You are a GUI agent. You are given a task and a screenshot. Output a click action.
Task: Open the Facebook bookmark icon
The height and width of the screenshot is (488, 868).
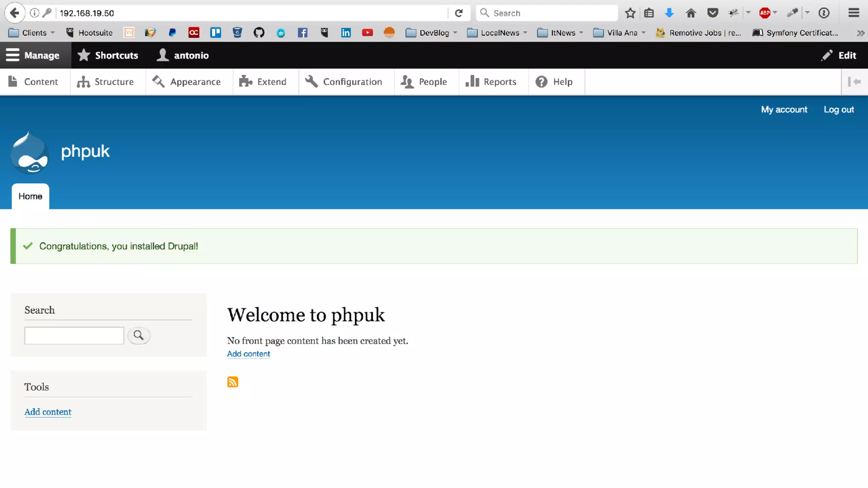click(x=302, y=33)
